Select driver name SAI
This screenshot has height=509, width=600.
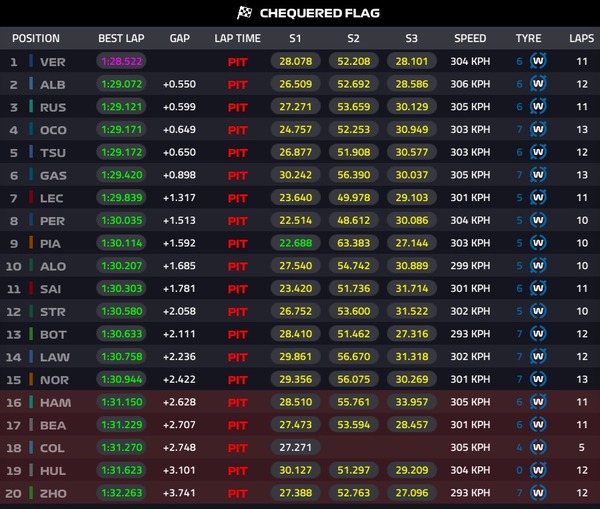pyautogui.click(x=50, y=289)
